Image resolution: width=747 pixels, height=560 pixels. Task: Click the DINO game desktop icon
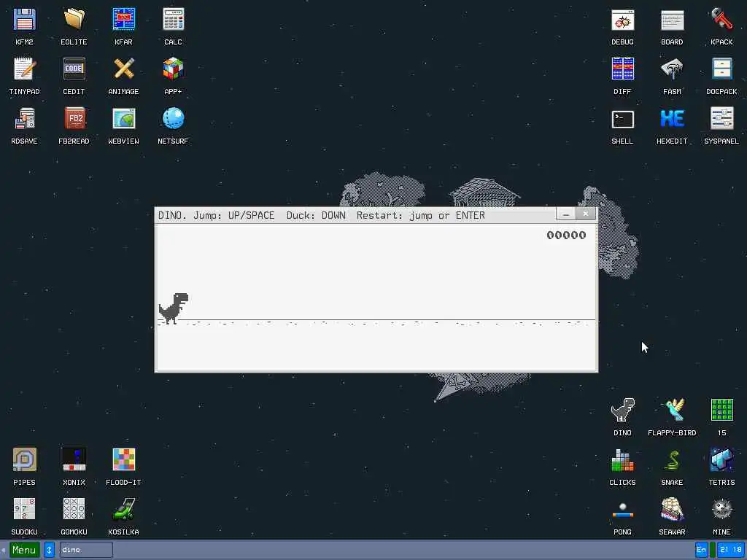[623, 411]
